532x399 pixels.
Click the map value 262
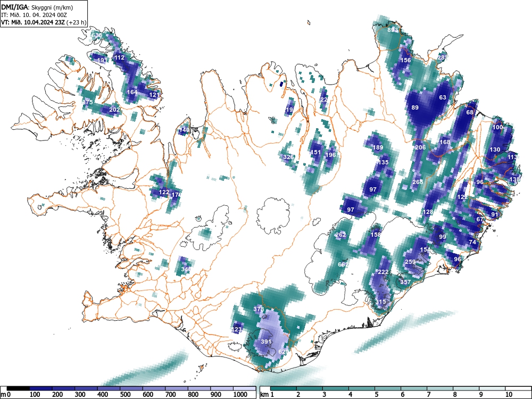(340, 235)
